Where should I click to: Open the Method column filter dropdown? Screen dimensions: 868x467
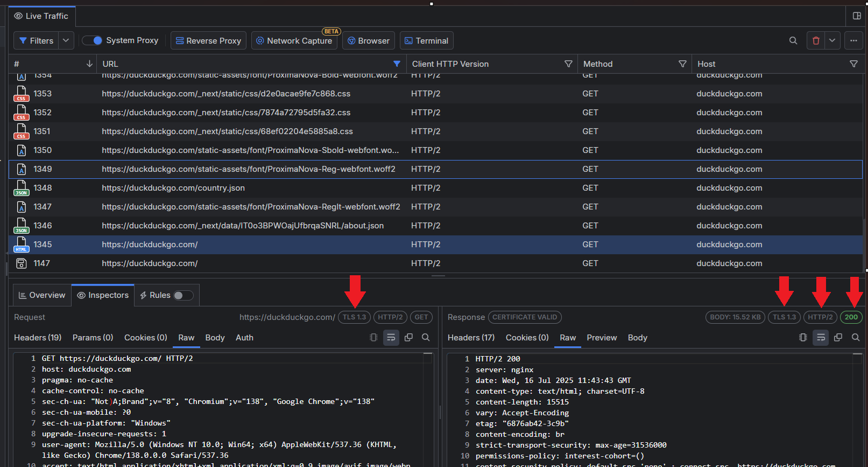[x=682, y=64]
